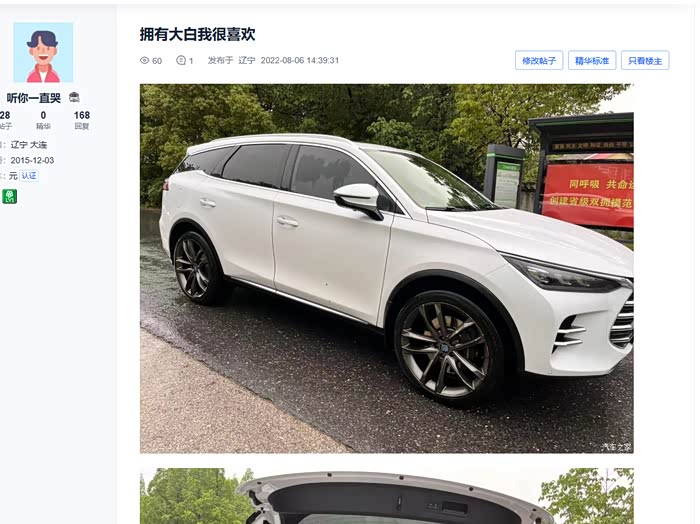Click the comment count number 1
The image size is (700, 524).
tap(191, 61)
